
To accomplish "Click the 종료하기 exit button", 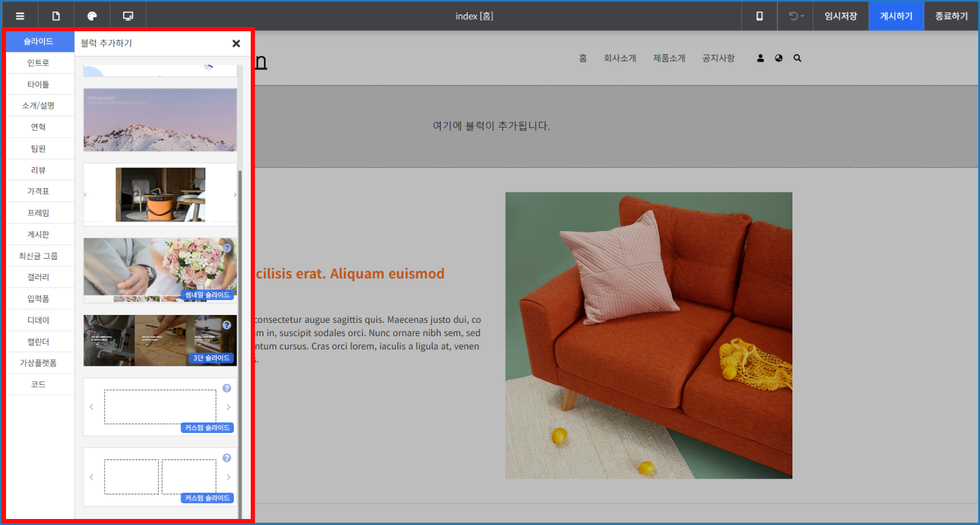I will coord(951,16).
